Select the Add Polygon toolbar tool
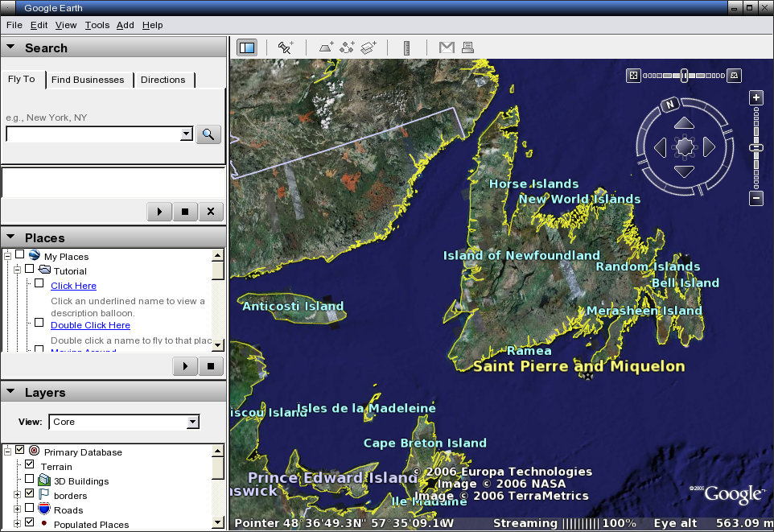 [326, 47]
